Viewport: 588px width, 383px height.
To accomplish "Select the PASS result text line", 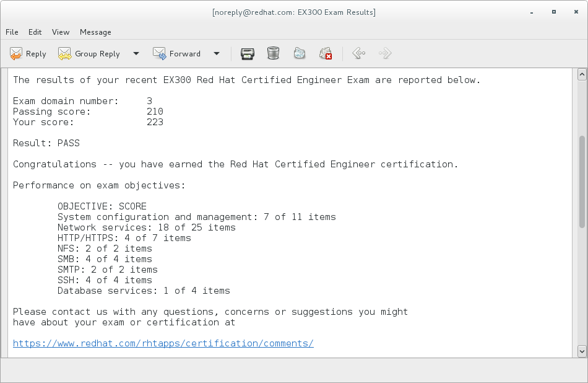I will (46, 143).
